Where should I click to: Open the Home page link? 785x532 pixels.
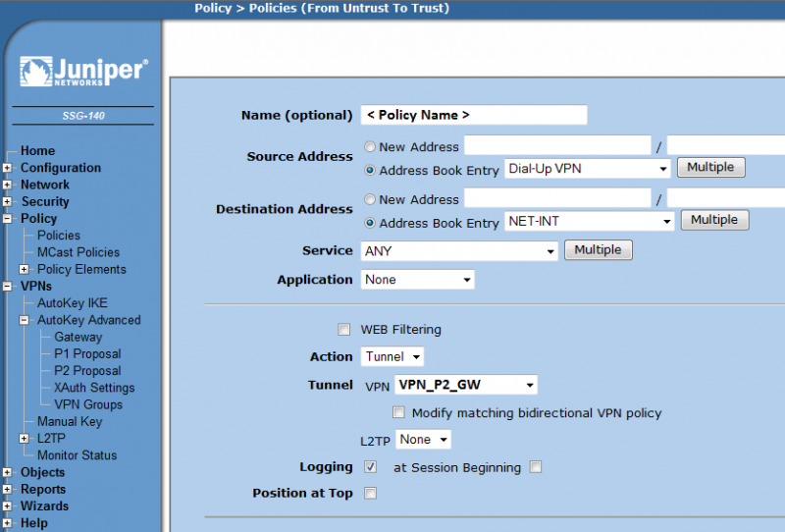(37, 151)
